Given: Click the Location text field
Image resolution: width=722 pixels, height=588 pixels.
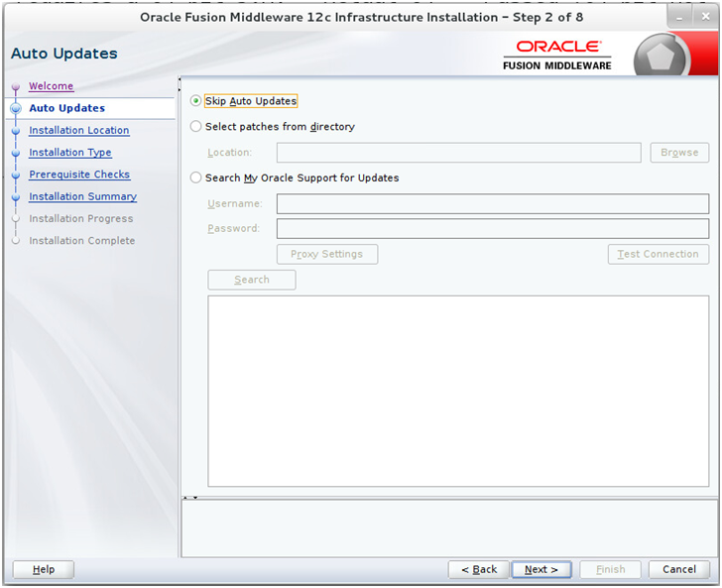Looking at the screenshot, I should click(x=458, y=153).
